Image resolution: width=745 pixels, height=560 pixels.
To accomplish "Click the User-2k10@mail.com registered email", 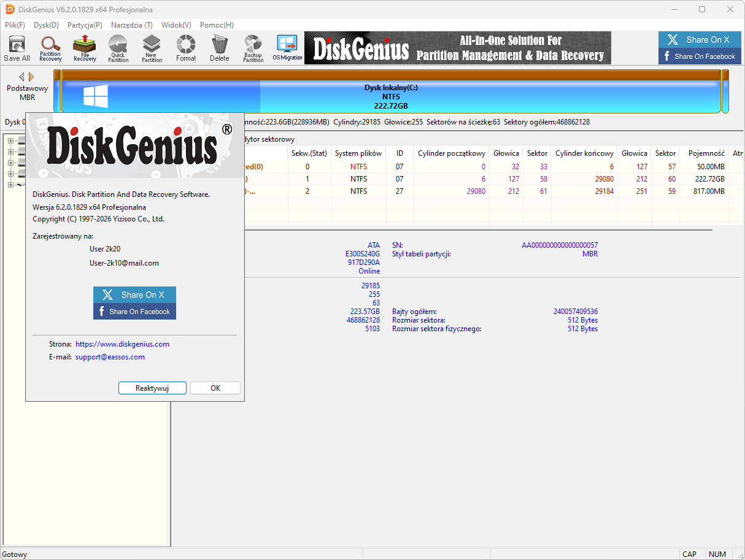I will click(124, 263).
